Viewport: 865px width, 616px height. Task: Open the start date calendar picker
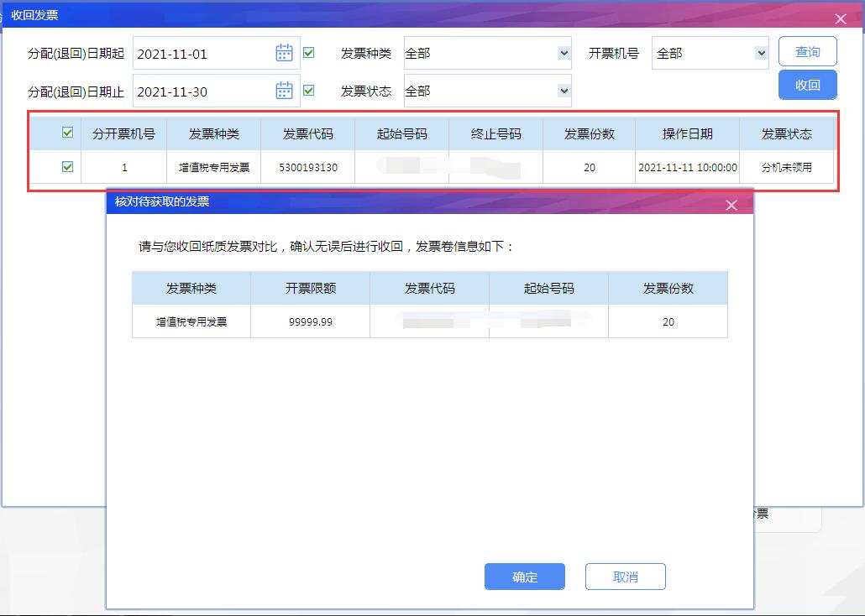(283, 52)
